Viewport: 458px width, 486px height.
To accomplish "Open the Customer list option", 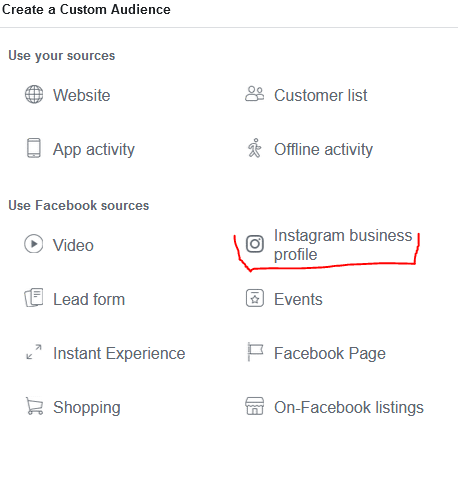I will point(321,95).
